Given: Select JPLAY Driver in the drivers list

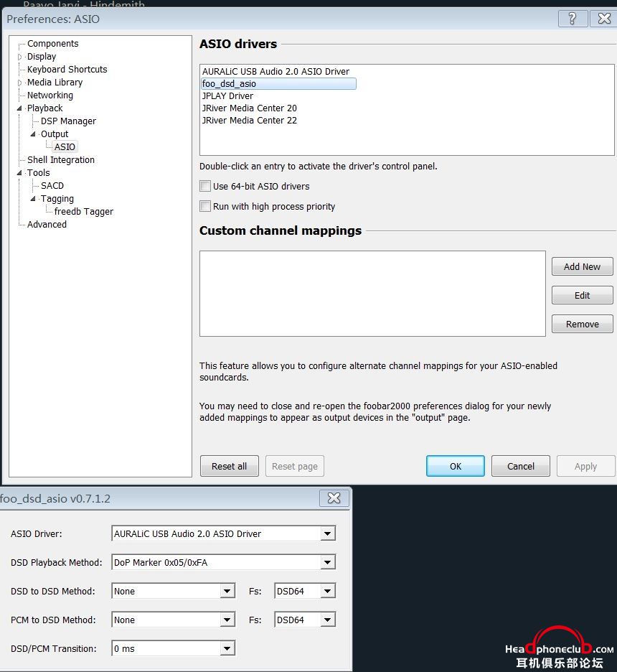Looking at the screenshot, I should (x=228, y=96).
